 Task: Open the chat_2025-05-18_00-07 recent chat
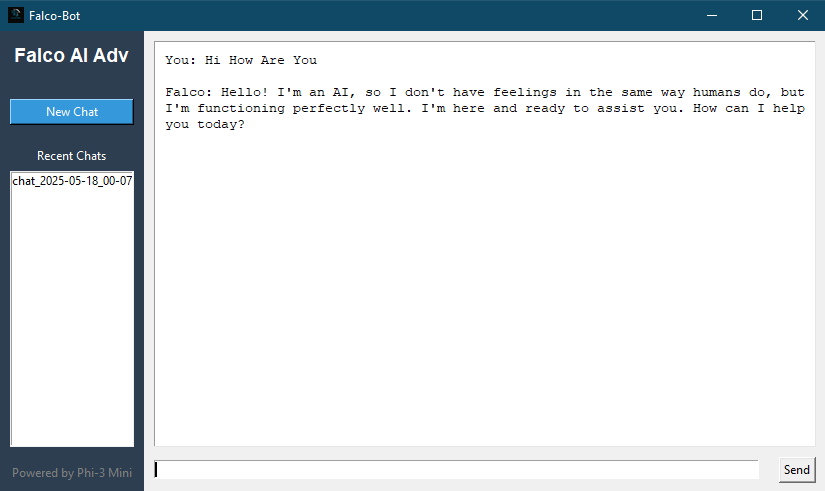coord(72,181)
